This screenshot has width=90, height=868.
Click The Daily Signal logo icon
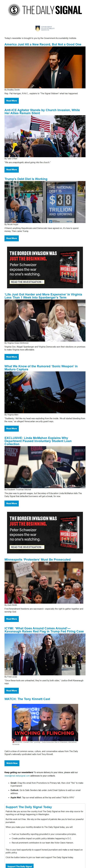pos(14,10)
